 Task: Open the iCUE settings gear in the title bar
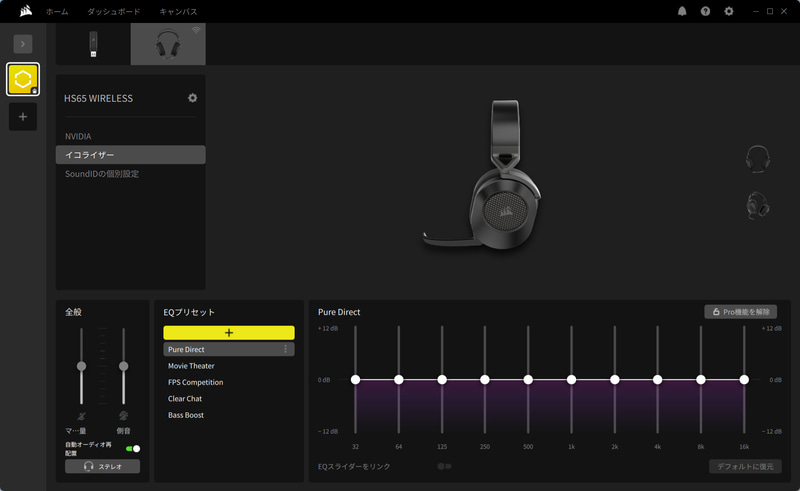pos(729,11)
